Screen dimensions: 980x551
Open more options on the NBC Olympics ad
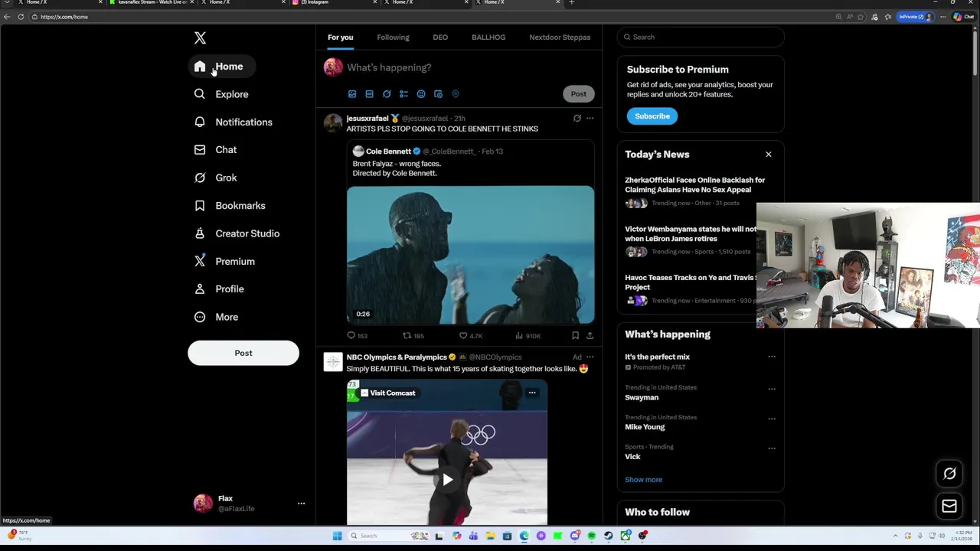coord(590,357)
